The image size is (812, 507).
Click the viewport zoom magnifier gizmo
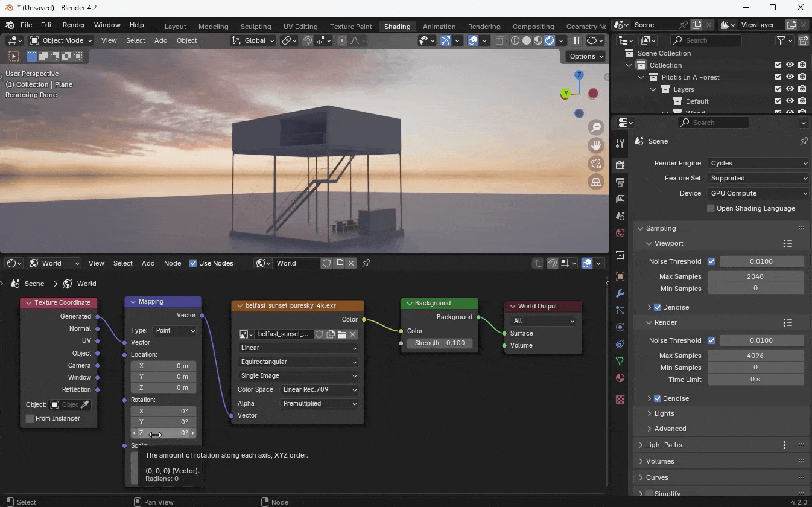[596, 127]
